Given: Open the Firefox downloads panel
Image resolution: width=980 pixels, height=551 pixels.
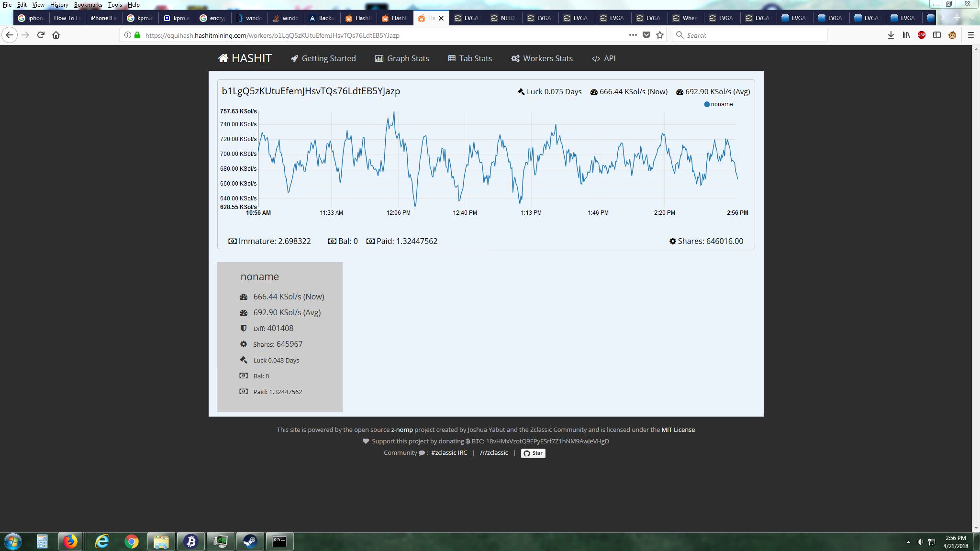Looking at the screenshot, I should (891, 35).
